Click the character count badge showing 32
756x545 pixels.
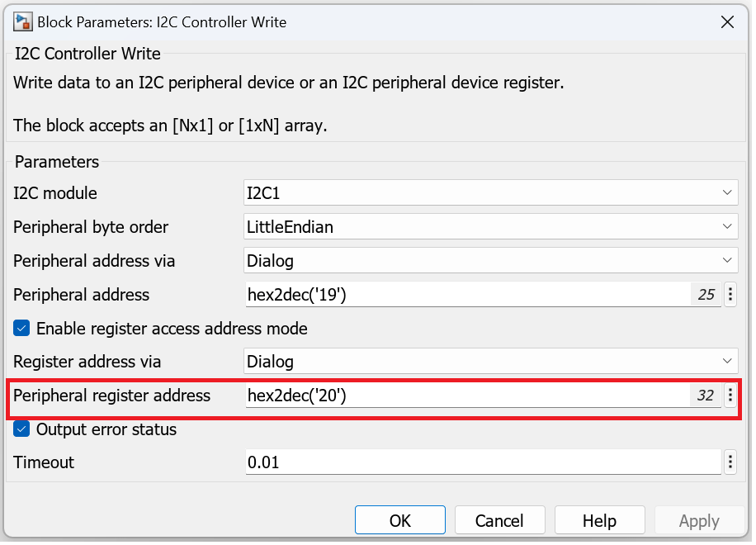pos(706,395)
